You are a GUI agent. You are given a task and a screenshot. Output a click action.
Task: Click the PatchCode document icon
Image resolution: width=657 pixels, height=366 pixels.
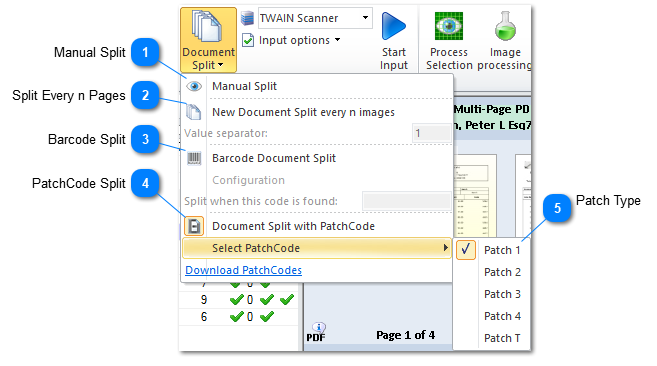pos(194,226)
